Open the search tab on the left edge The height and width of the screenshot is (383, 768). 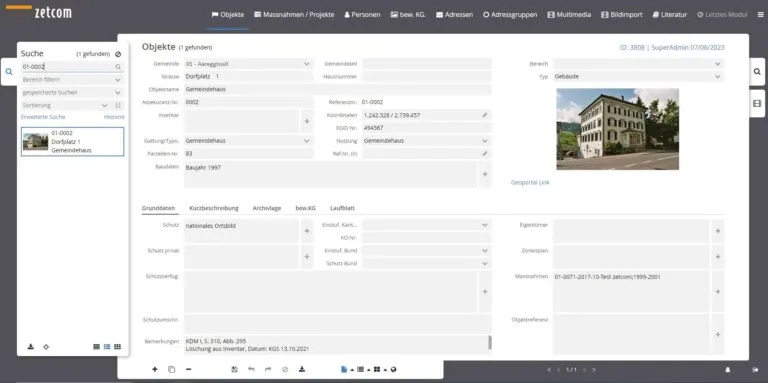[x=8, y=72]
